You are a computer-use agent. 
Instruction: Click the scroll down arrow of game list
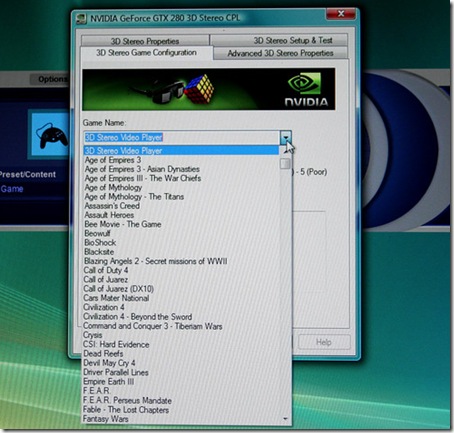285,419
